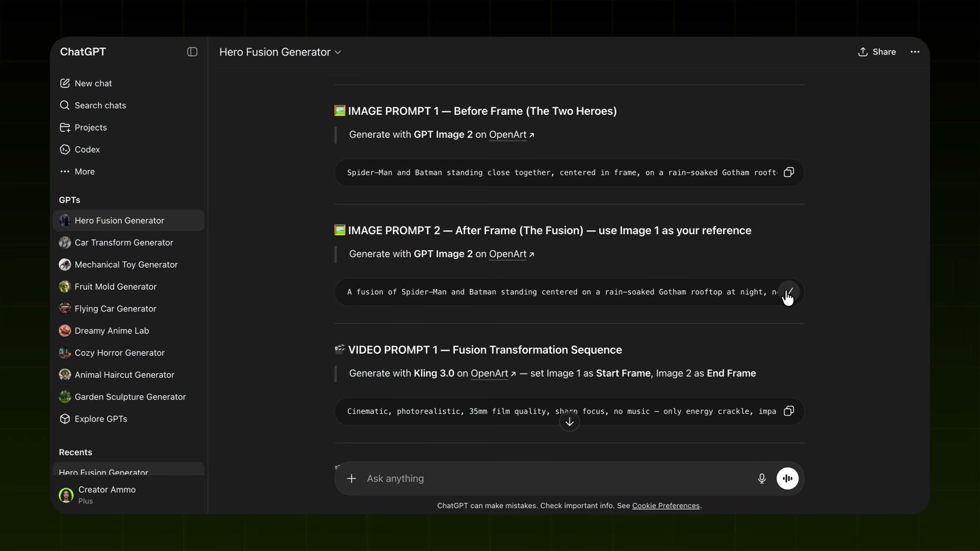The width and height of the screenshot is (980, 551).
Task: Follow the OpenArt link under Image Prompt 2
Action: [511, 254]
